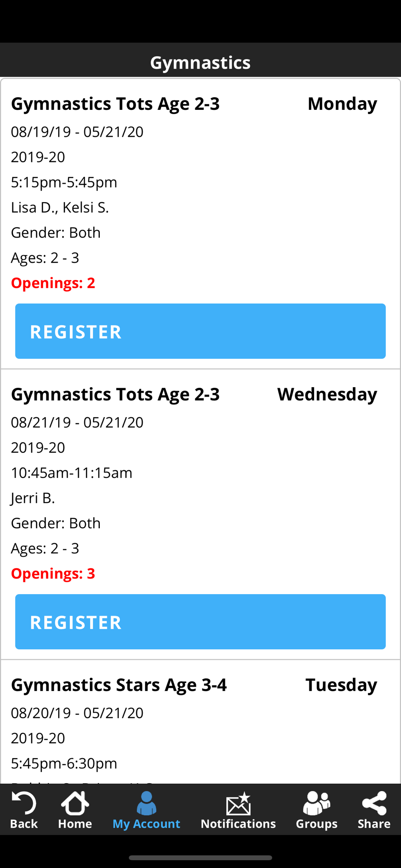The width and height of the screenshot is (401, 868).
Task: Tap the Tuesday day label
Action: pos(341,685)
